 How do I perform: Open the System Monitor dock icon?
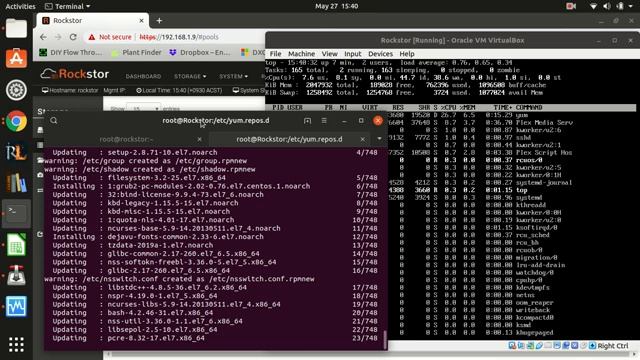tap(16, 306)
